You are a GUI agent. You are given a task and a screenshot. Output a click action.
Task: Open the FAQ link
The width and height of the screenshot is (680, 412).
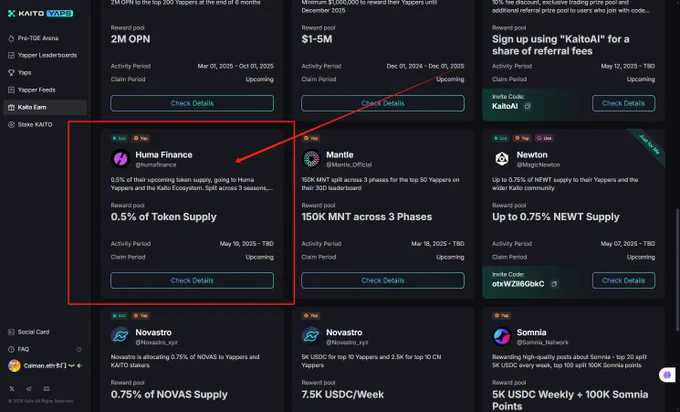[19, 349]
